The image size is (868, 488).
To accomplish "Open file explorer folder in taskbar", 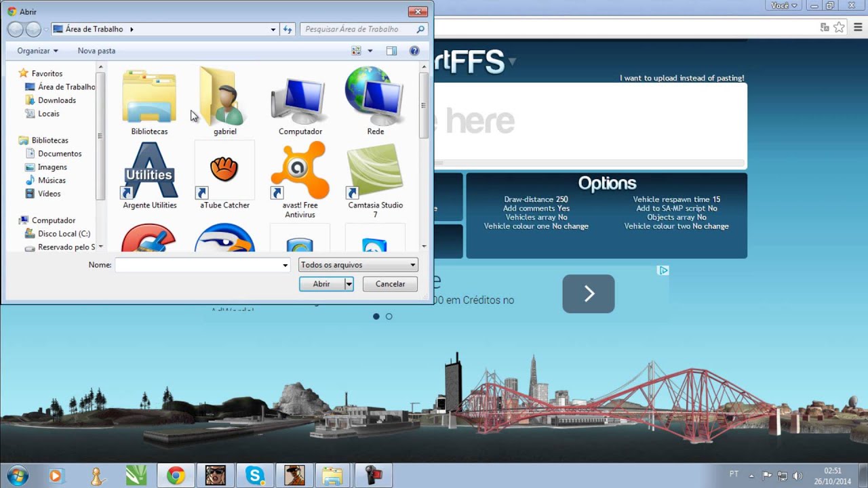I will tap(332, 476).
